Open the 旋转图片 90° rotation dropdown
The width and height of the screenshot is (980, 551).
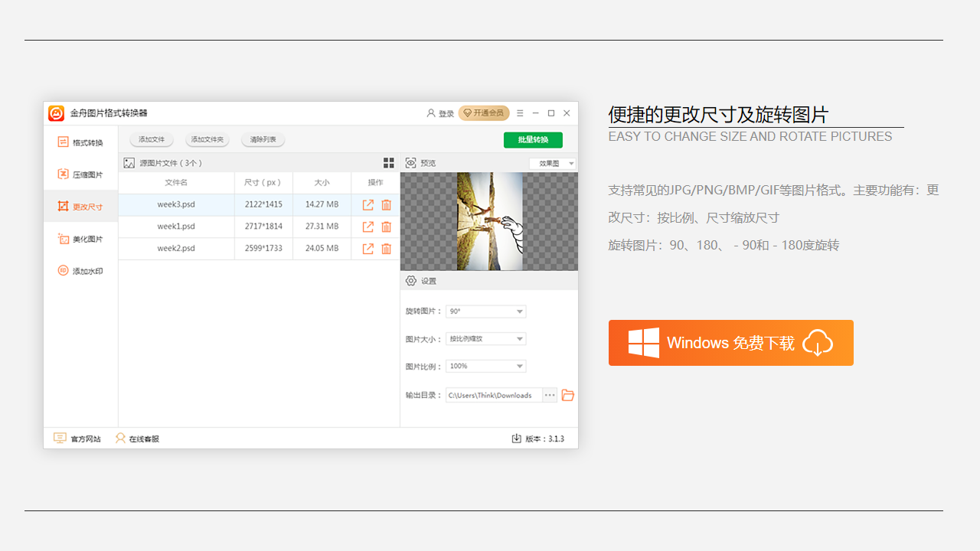click(x=485, y=311)
